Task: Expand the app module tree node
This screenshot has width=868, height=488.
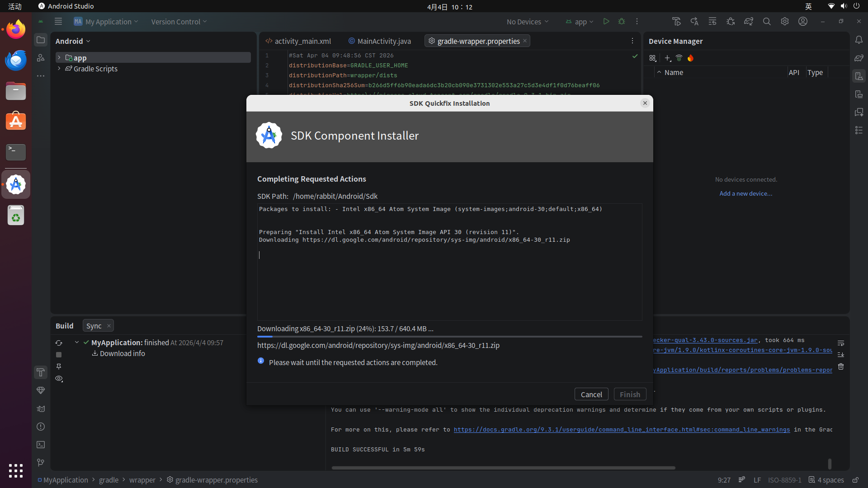Action: (x=59, y=57)
